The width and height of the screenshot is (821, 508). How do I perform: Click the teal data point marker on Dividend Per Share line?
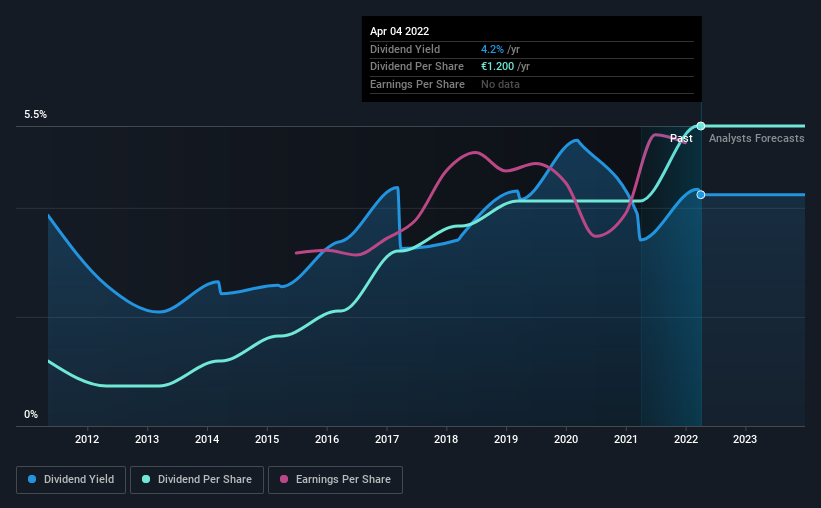[x=701, y=126]
